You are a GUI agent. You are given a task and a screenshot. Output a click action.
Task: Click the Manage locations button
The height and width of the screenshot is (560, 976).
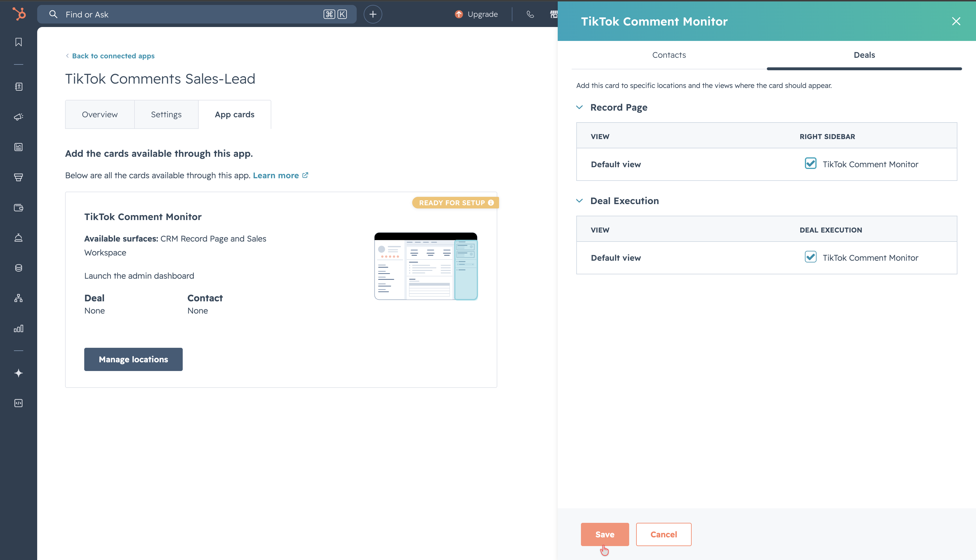[x=133, y=359]
